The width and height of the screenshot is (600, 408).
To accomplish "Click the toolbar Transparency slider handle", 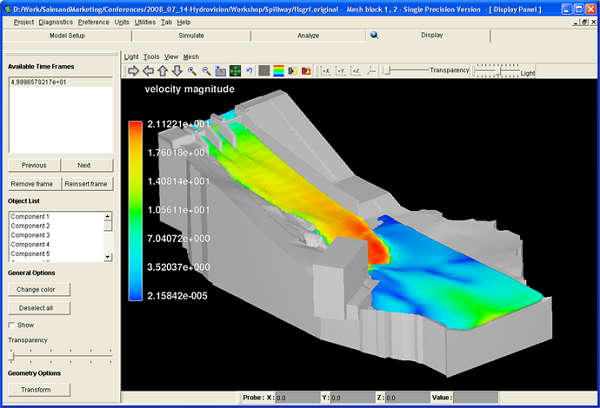I will (387, 70).
